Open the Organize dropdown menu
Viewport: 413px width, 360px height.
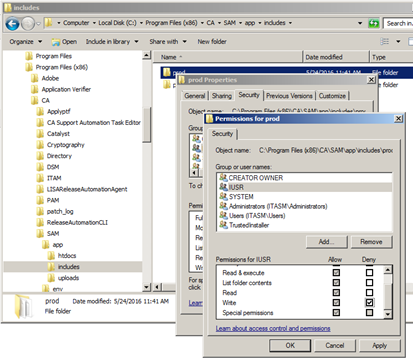click(26, 42)
